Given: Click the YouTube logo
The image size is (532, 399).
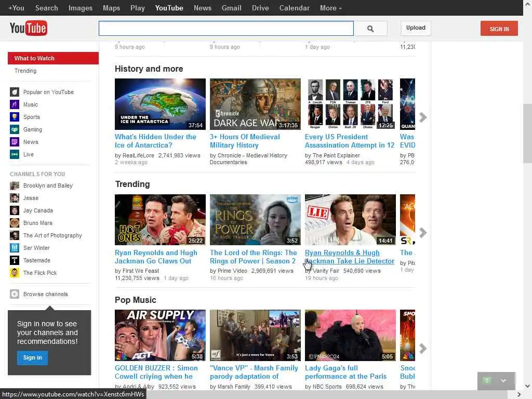Looking at the screenshot, I should click(x=29, y=28).
